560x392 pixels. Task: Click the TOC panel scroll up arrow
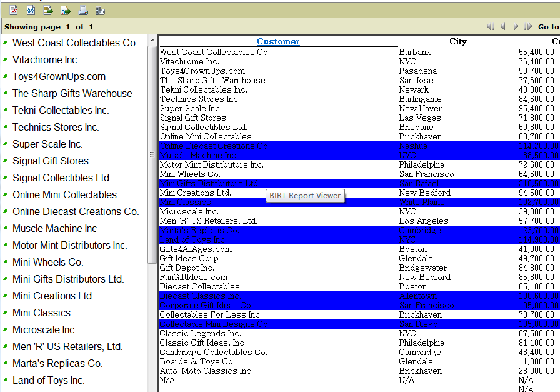(152, 40)
